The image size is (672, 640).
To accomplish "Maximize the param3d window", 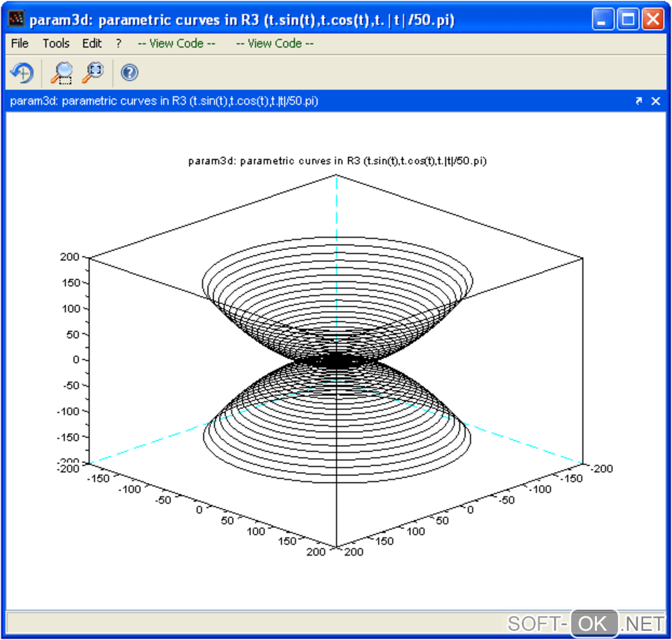I will (628, 19).
